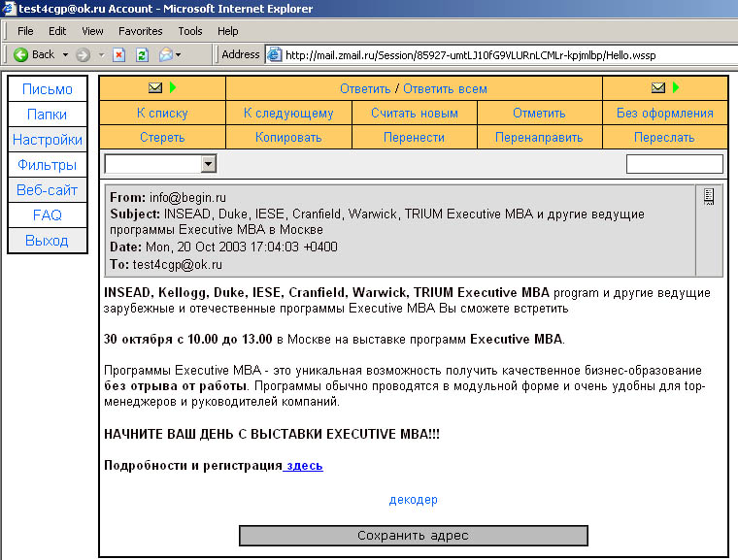Open the File menu
The height and width of the screenshot is (560, 738).
(x=25, y=31)
